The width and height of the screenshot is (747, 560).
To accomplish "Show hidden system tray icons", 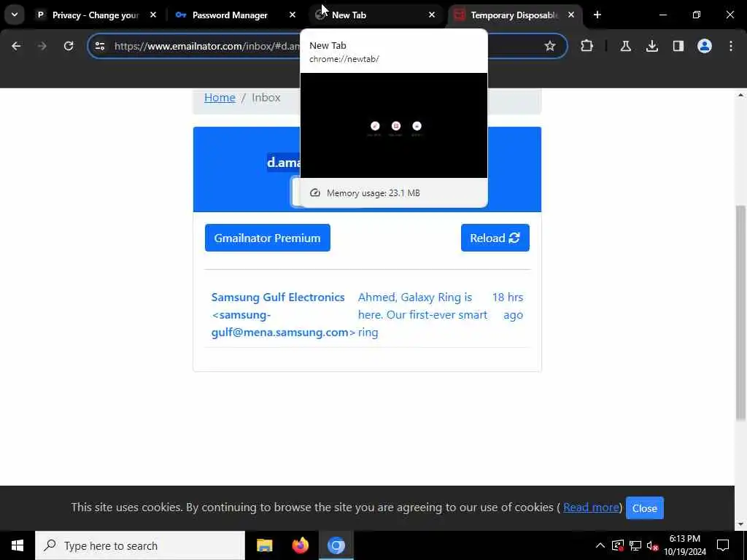I will (600, 545).
